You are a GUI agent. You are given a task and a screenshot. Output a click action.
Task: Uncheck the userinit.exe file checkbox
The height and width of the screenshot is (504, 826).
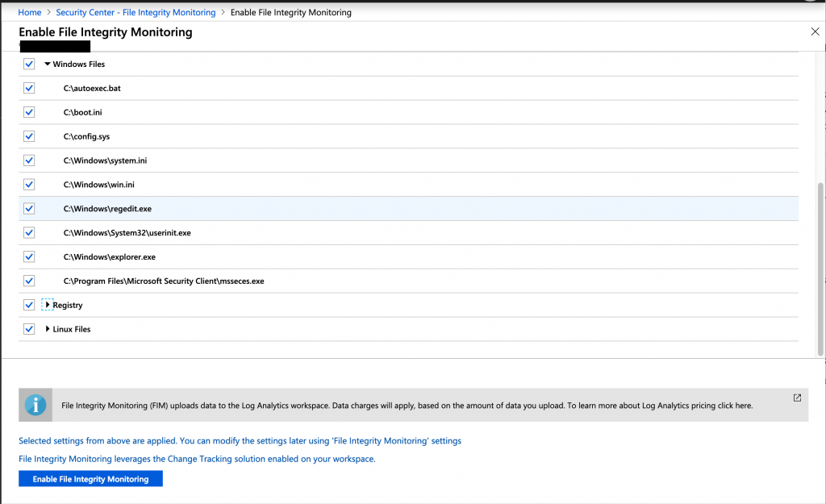pos(29,233)
